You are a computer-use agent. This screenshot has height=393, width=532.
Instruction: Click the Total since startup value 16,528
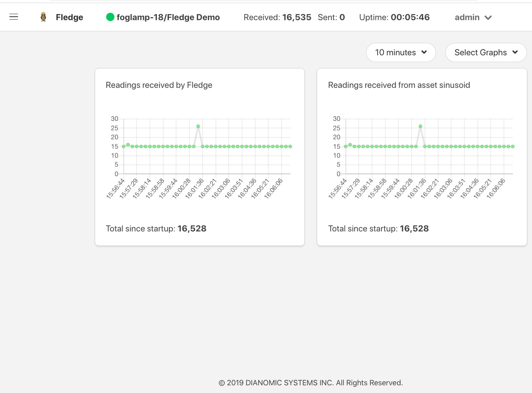point(192,228)
